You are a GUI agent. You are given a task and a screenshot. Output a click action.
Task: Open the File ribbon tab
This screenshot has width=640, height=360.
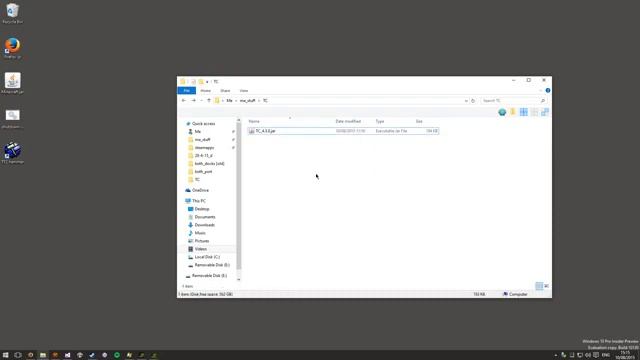[x=187, y=91]
